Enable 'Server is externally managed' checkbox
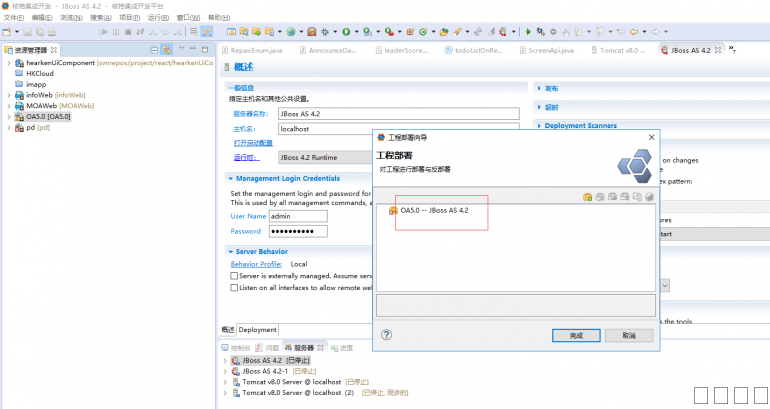The image size is (770, 409). click(235, 275)
